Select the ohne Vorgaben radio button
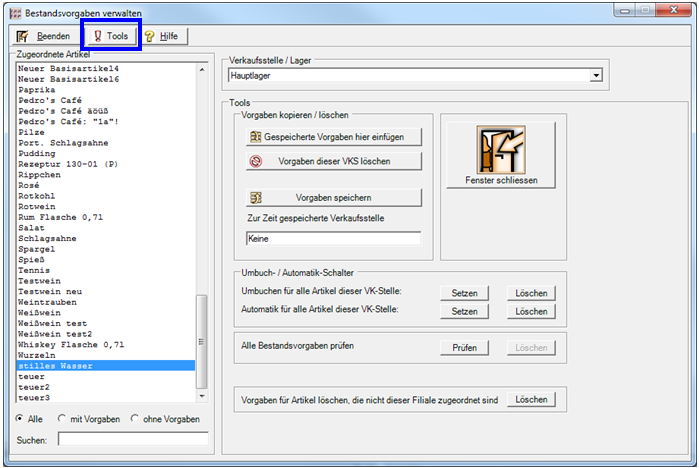The image size is (699, 468). pyautogui.click(x=135, y=419)
